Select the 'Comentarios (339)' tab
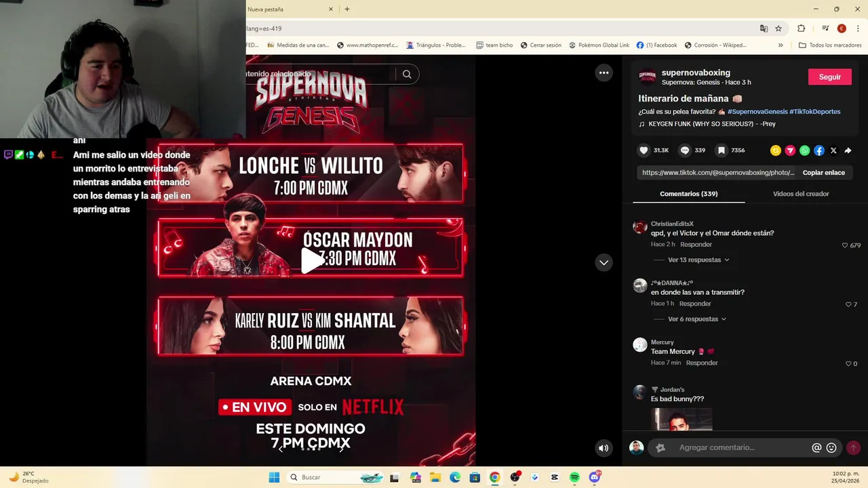Screen dimensions: 868x488 point(688,194)
